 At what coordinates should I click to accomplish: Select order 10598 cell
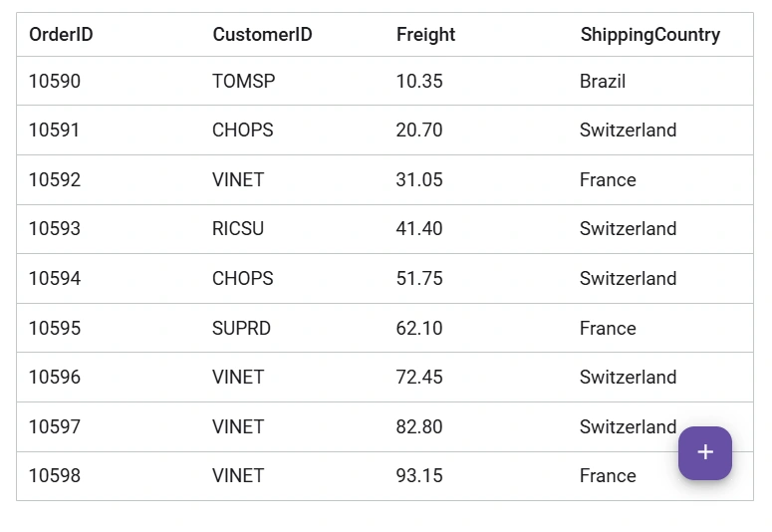[x=55, y=476]
